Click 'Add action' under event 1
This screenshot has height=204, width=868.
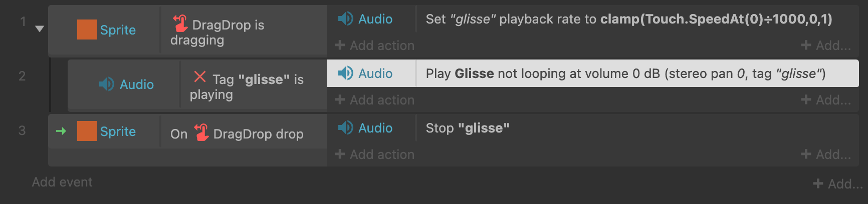[x=375, y=45]
